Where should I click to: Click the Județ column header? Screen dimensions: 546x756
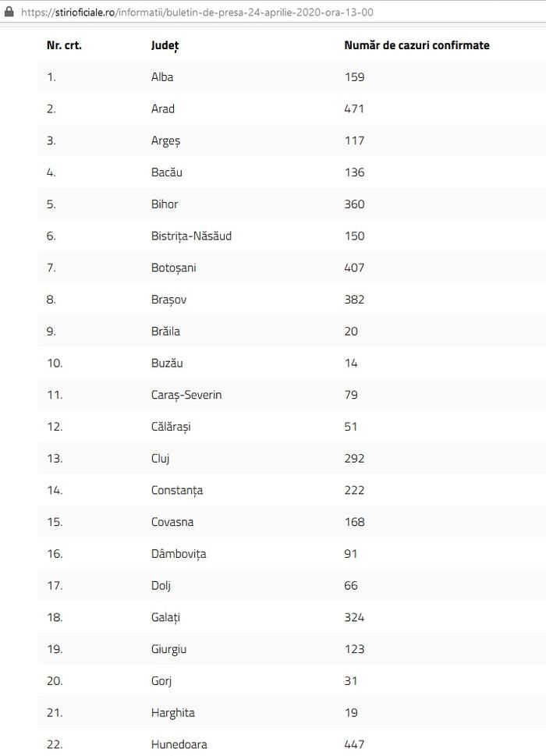point(165,45)
